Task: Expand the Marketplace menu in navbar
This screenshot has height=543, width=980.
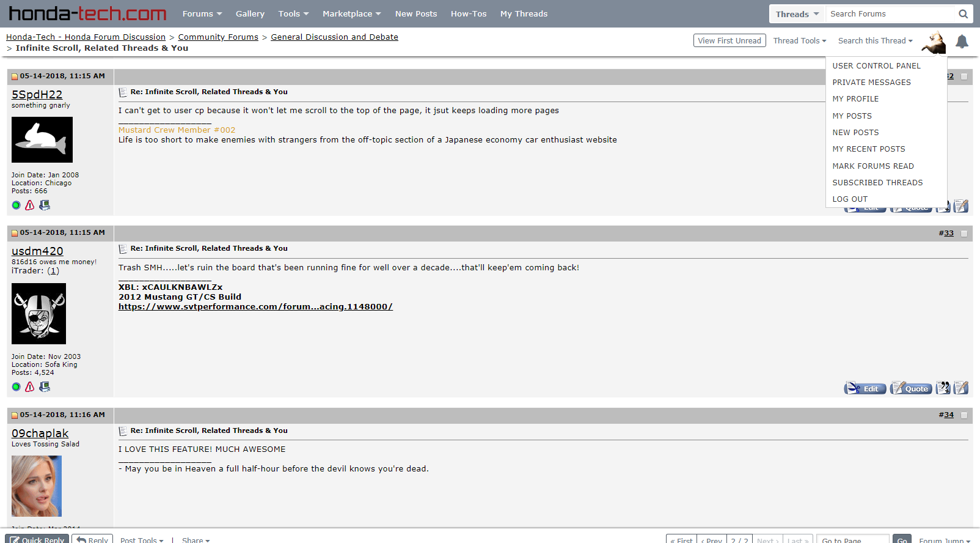Action: click(x=351, y=14)
